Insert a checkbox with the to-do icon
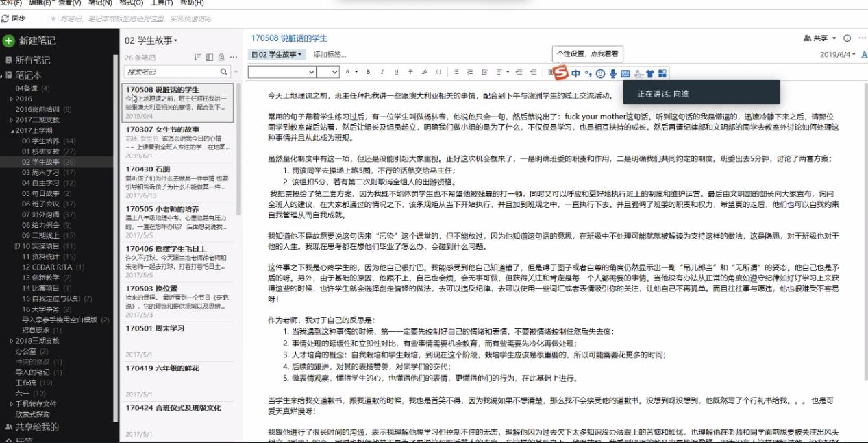 tap(486, 71)
